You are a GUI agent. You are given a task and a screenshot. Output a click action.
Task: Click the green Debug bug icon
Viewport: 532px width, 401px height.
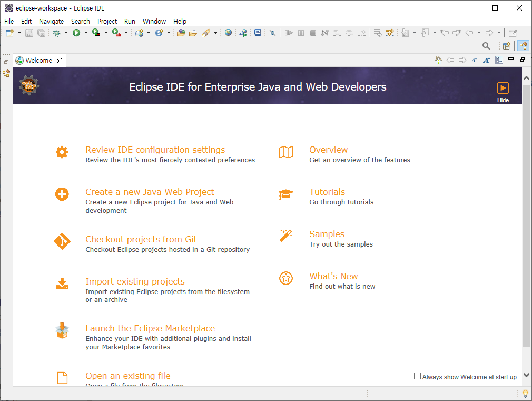[x=57, y=33]
